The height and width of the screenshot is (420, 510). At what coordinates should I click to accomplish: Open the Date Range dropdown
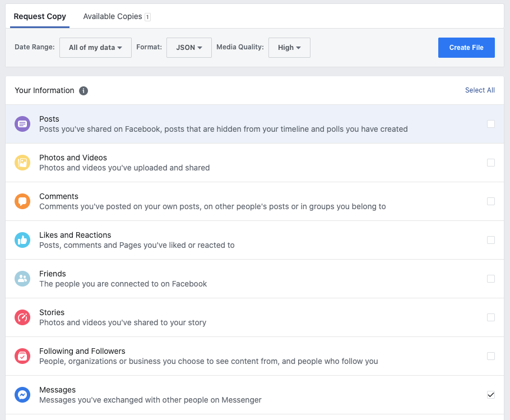coord(95,48)
